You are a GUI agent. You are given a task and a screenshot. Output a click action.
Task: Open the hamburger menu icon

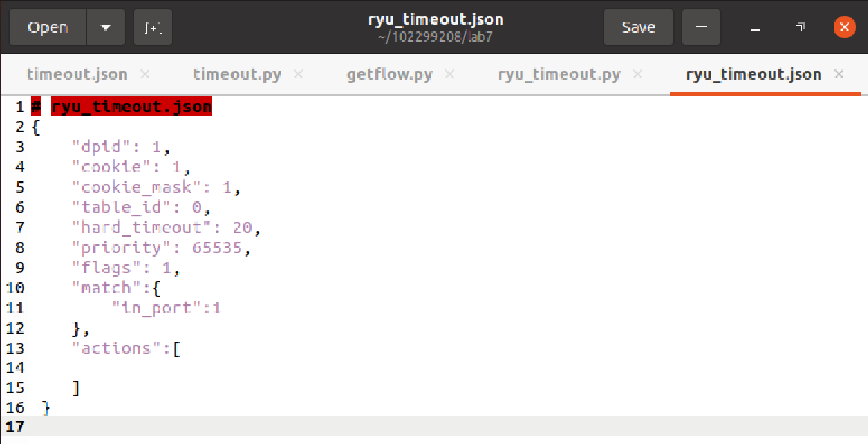pos(701,27)
